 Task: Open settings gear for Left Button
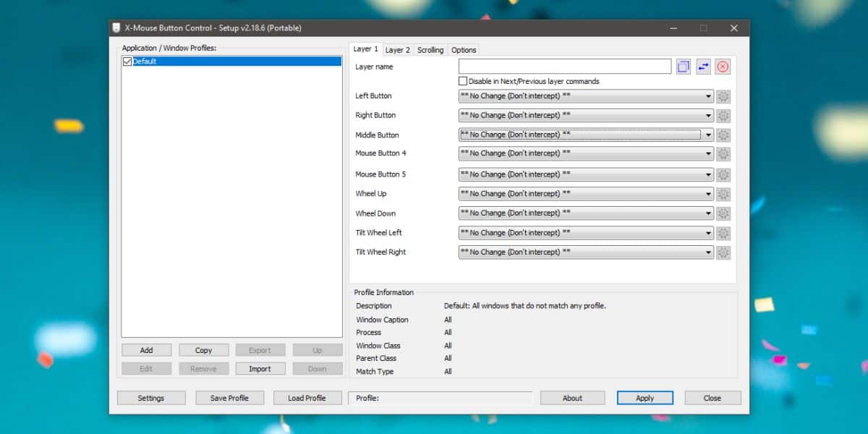723,96
